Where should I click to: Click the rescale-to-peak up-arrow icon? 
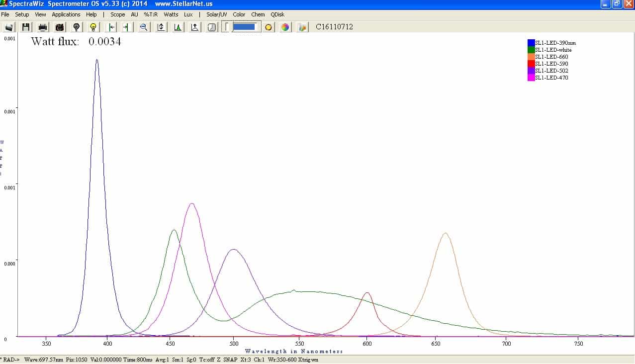pos(195,27)
